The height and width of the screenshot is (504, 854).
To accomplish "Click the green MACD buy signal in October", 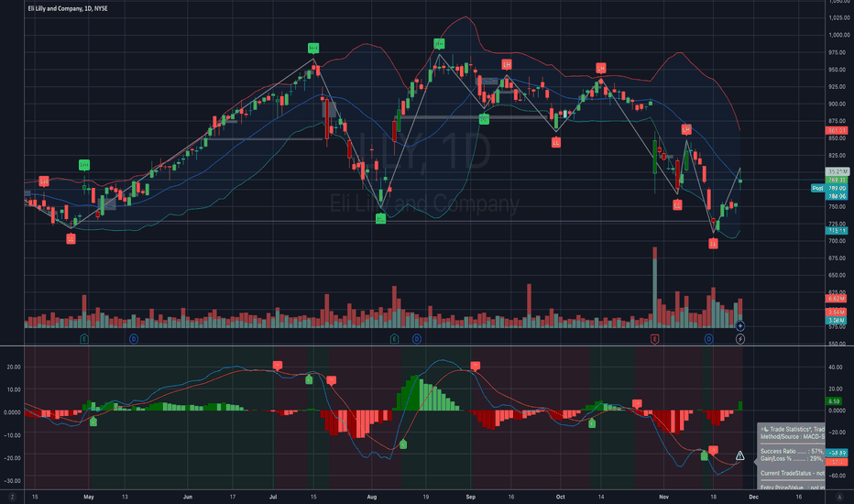I will [592, 422].
